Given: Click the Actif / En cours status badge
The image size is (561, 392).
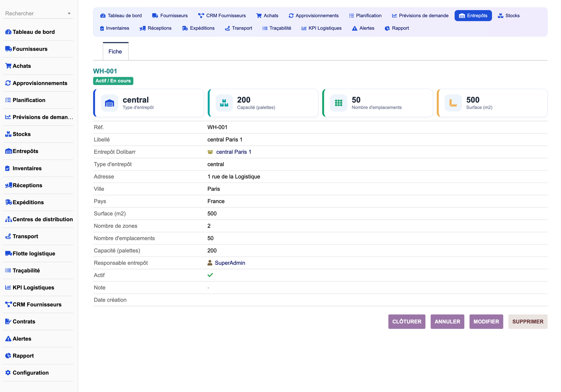Looking at the screenshot, I should (113, 81).
